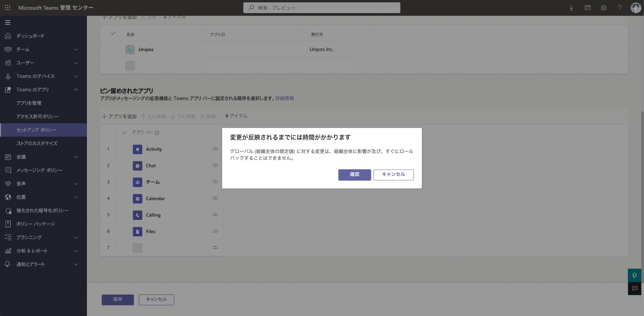Image resolution: width=644 pixels, height=316 pixels.
Task: Open メッセージング ポリシー in the sidebar
Action: click(43, 170)
